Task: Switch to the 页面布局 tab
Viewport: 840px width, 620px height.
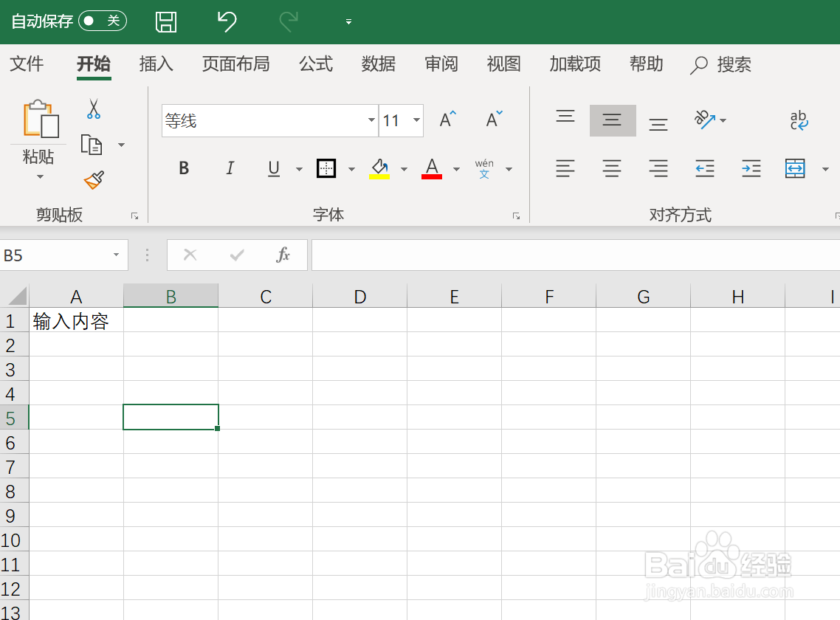Action: 235,63
